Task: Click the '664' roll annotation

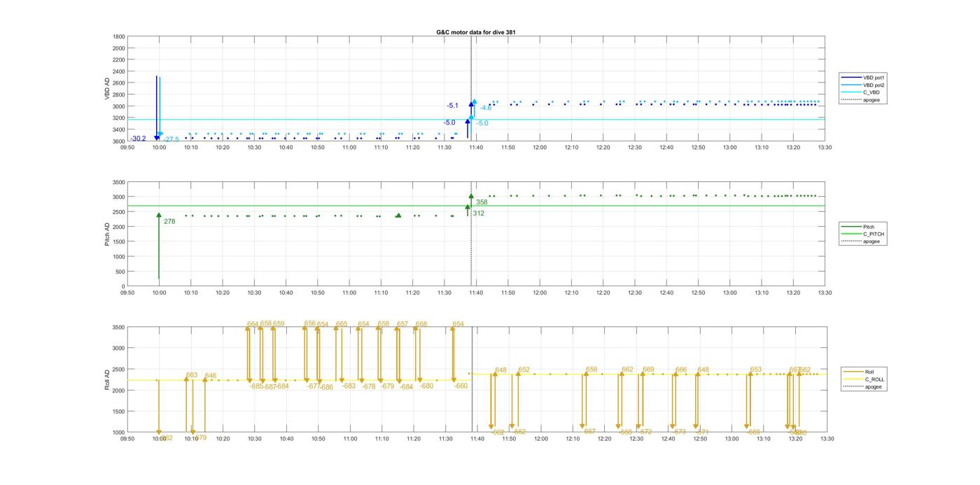Action: [x=253, y=324]
